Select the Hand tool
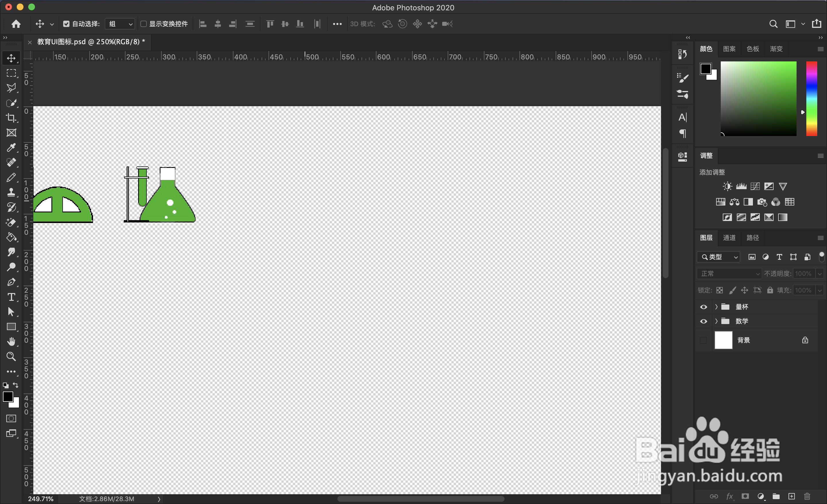The height and width of the screenshot is (504, 827). tap(11, 342)
